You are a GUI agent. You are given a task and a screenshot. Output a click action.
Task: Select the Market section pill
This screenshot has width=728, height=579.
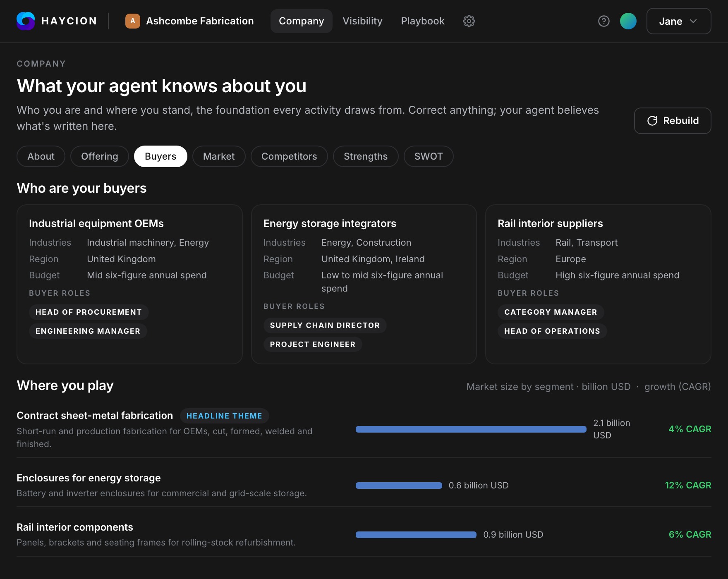tap(219, 156)
